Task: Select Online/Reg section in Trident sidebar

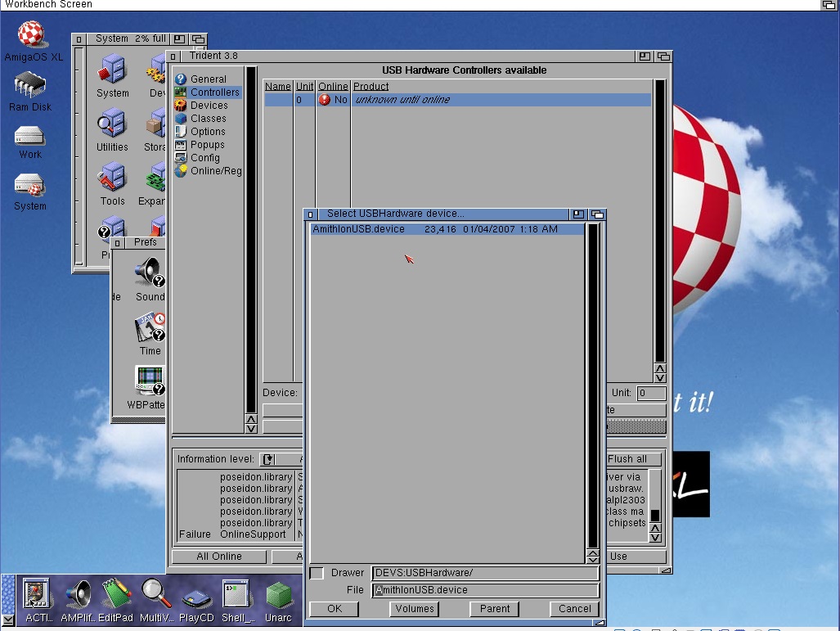Action: coord(208,171)
